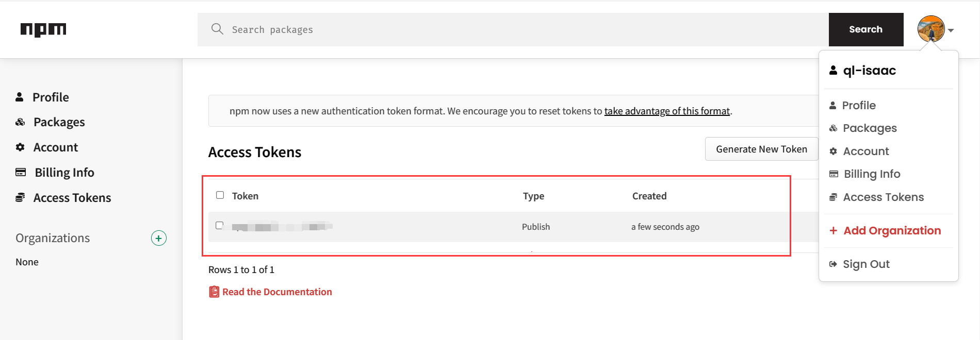Click the black Search button

pos(866,29)
